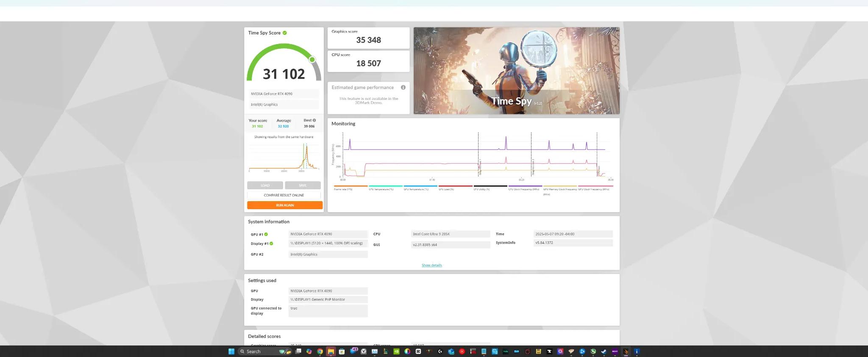The image size is (868, 357).
Task: Click the info icon next to Best score
Action: click(314, 120)
